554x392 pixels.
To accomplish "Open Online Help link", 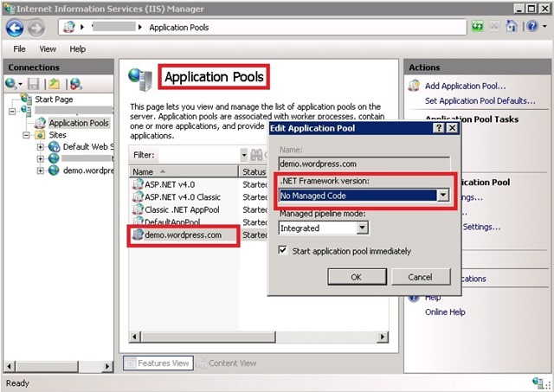I will 445,312.
